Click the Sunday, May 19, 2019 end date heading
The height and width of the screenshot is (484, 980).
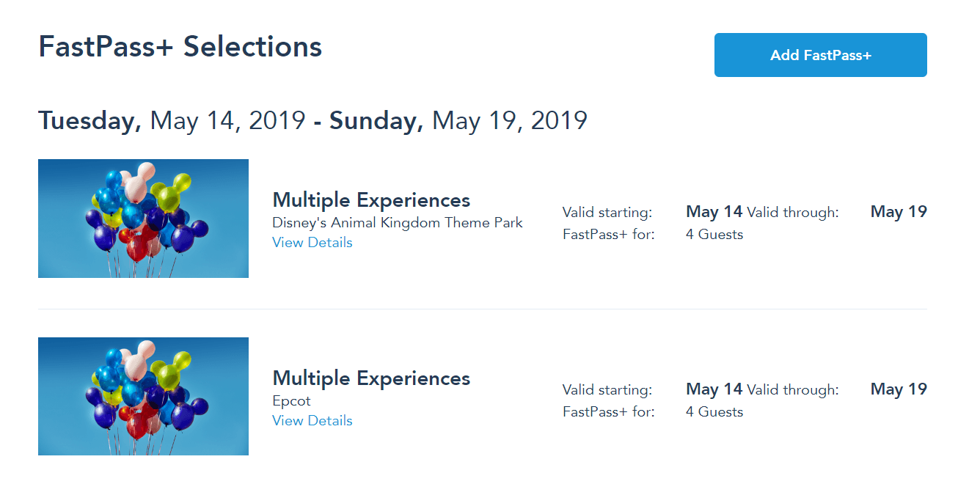click(458, 120)
